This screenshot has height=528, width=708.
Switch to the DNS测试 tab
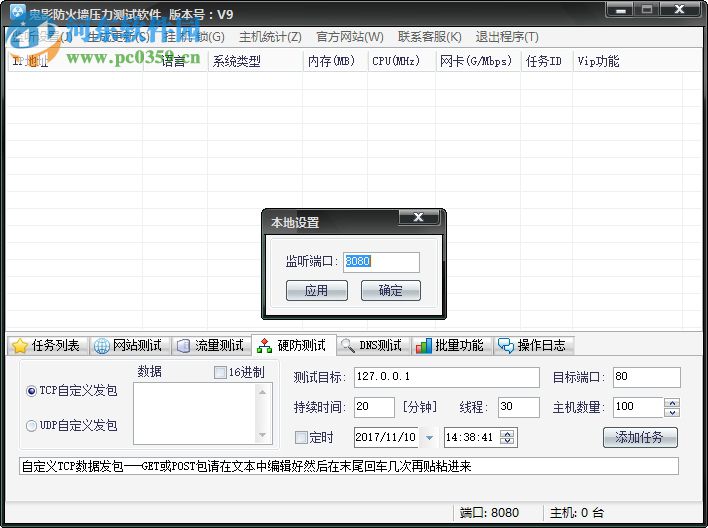373,346
